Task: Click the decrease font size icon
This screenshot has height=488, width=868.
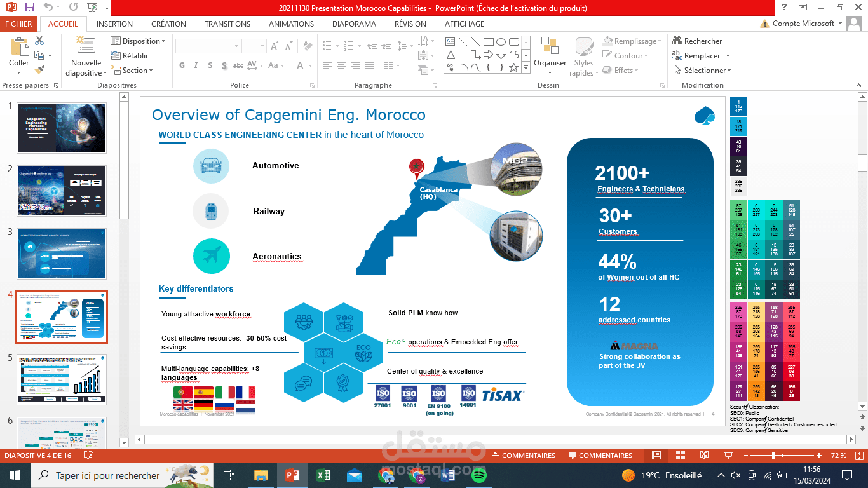Action: (288, 46)
